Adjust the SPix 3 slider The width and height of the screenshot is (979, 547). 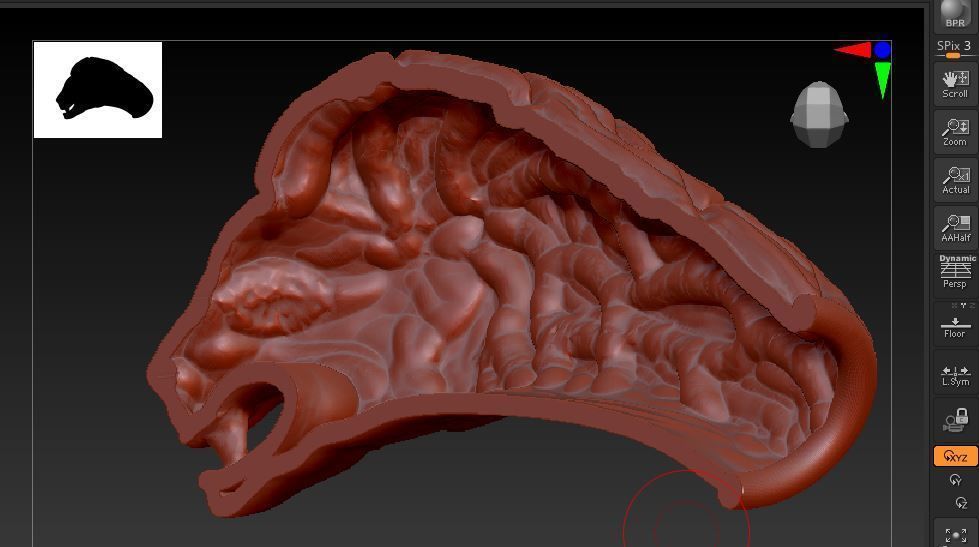(954, 49)
